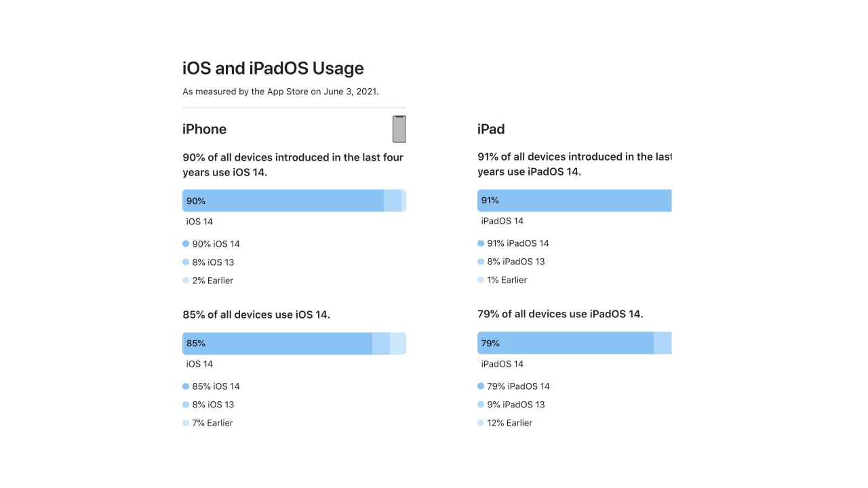The height and width of the screenshot is (488, 868).
Task: Click the App Store measurement date subtitle
Action: pyautogui.click(x=280, y=91)
